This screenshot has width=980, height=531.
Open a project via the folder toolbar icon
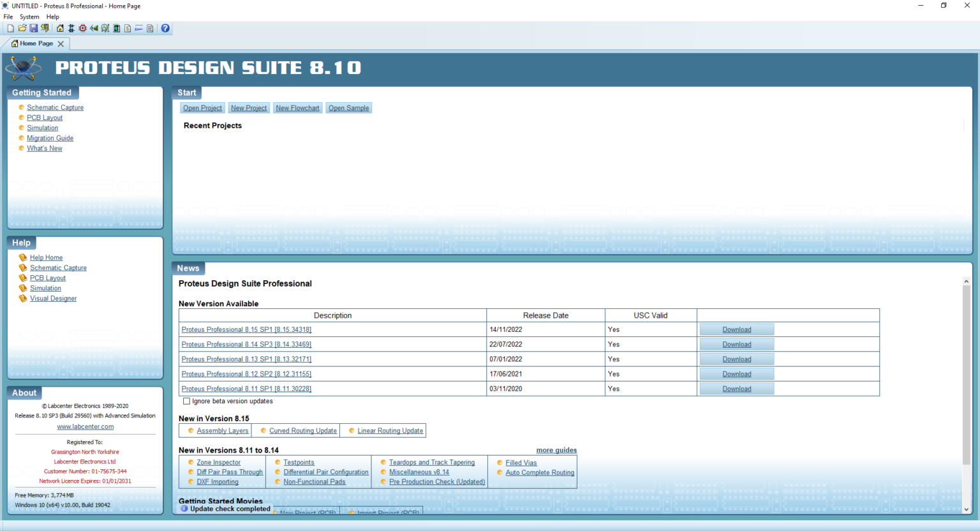(22, 28)
